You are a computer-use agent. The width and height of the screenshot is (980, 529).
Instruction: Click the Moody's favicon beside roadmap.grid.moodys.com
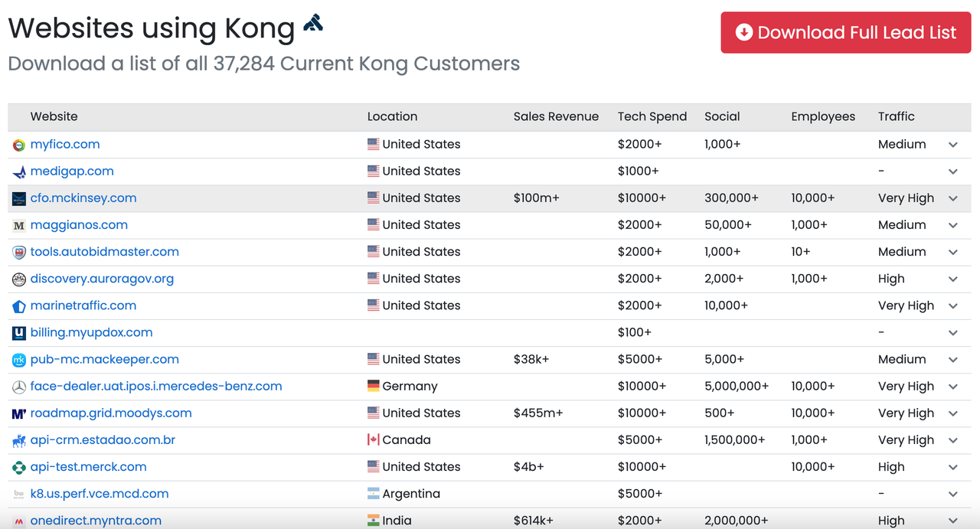pos(18,413)
